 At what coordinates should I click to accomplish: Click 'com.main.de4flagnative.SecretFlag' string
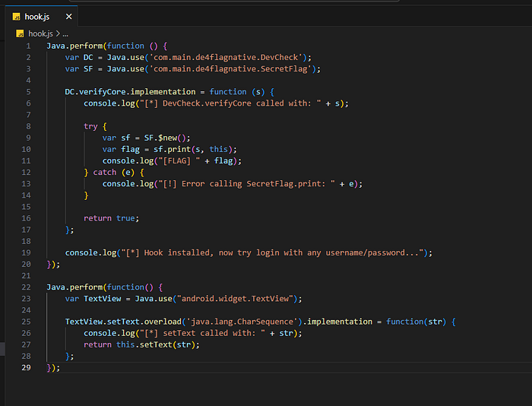tap(230, 69)
